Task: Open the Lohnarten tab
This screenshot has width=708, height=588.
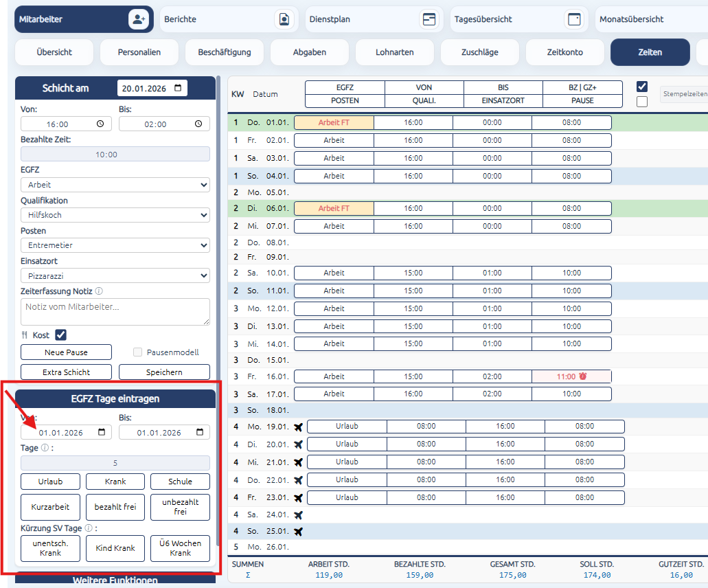Action: pyautogui.click(x=395, y=52)
